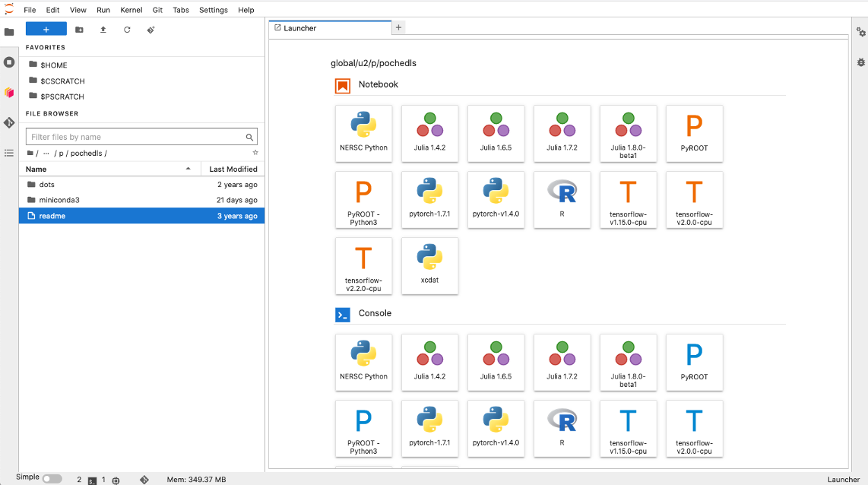Expand the breadcrumb ellipsis path
The height and width of the screenshot is (485, 868).
click(46, 154)
